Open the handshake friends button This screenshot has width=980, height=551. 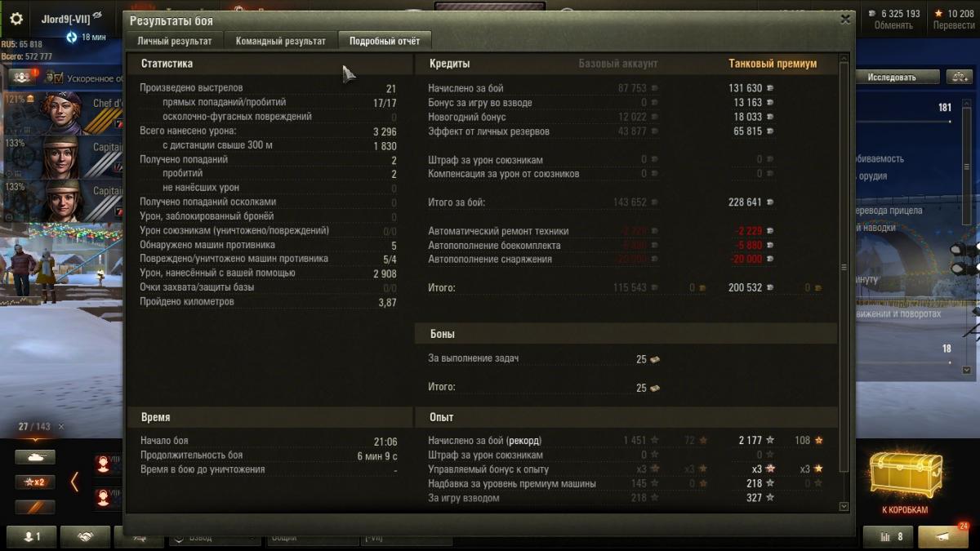tap(83, 536)
